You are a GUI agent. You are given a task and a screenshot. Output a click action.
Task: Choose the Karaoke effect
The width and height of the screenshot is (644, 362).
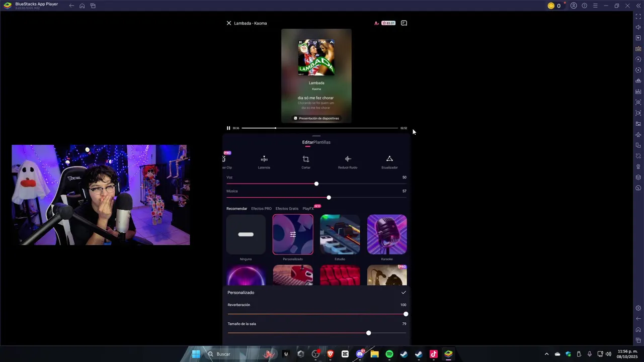[x=387, y=234]
